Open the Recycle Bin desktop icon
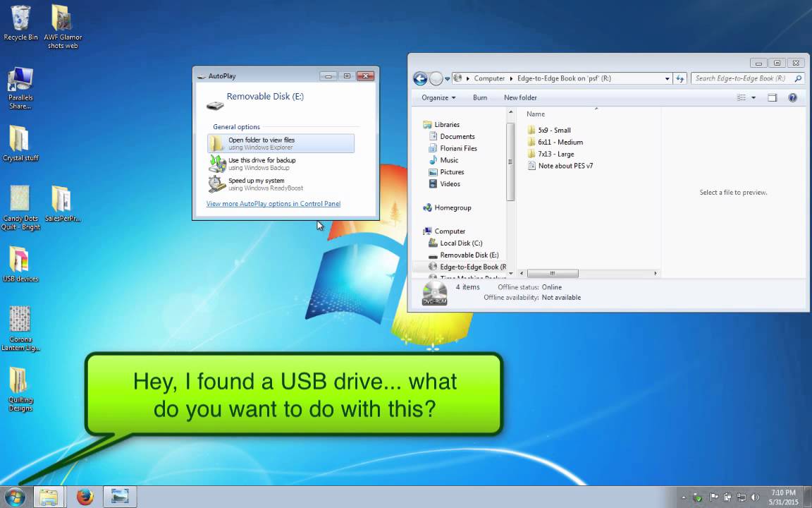812x508 pixels. coord(20,23)
